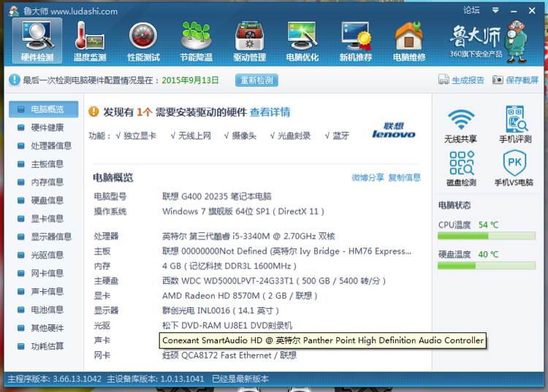The height and width of the screenshot is (392, 548).
Task: Click the QCA8172 Fast Ethernet text
Action: tap(229, 356)
